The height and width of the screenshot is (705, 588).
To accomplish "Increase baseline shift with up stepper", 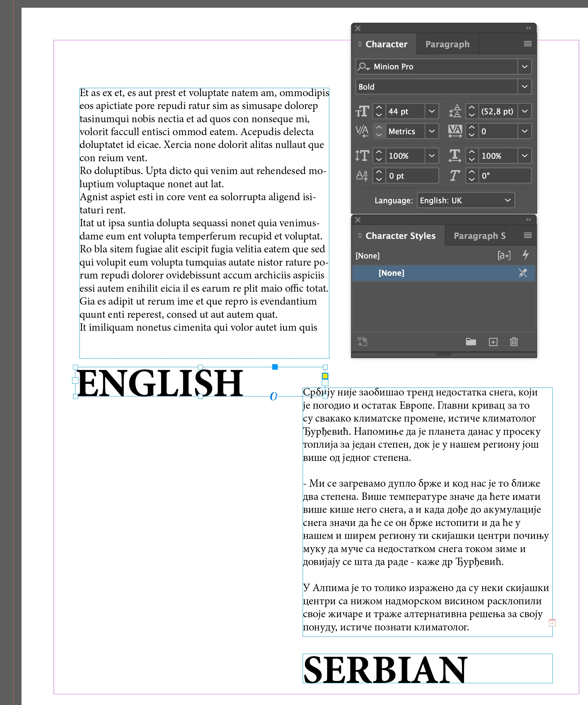I will click(379, 172).
